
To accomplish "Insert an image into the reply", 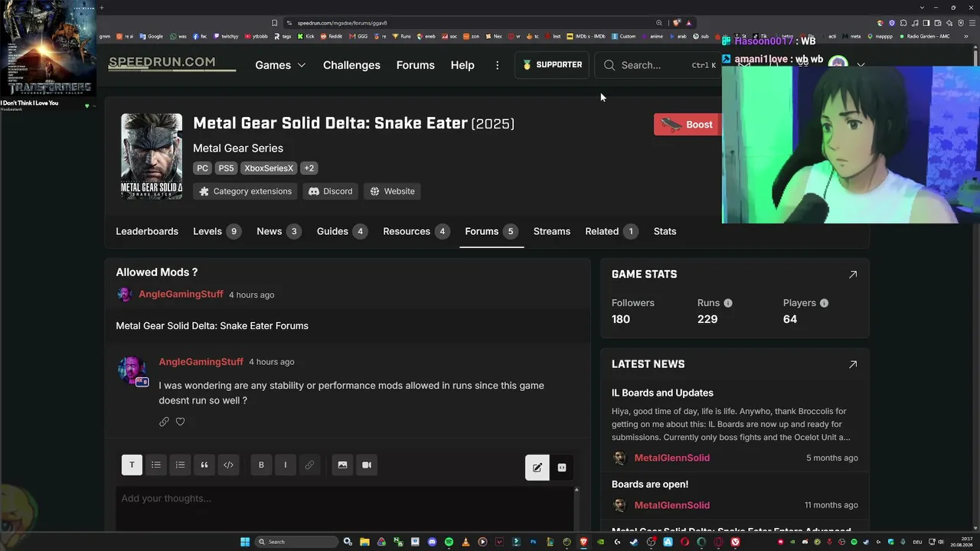I will [x=342, y=465].
